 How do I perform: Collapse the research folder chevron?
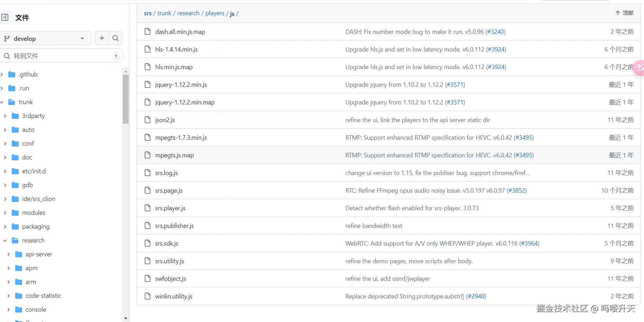[x=5, y=240]
